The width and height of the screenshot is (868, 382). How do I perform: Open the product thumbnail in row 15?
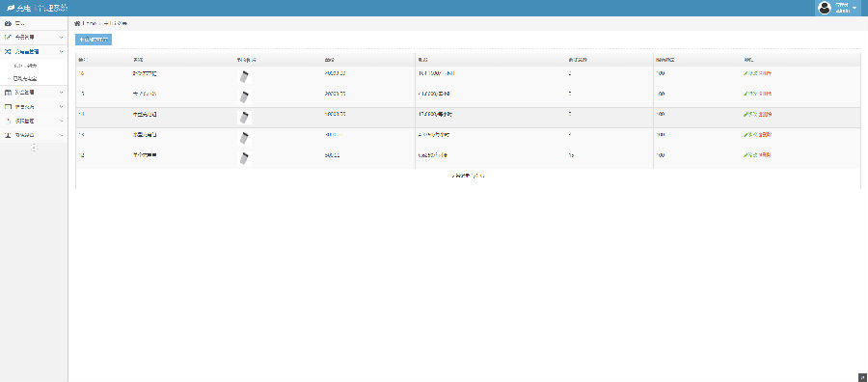point(244,96)
